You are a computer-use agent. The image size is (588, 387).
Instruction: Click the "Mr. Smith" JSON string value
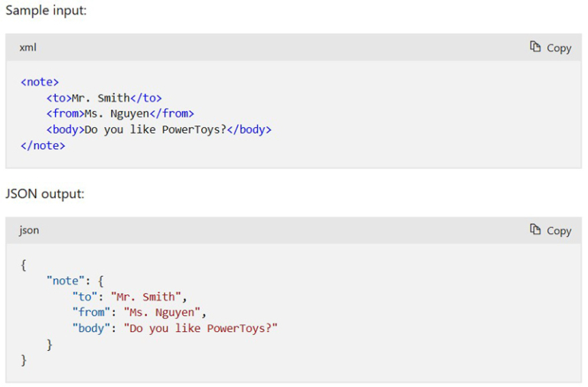click(145, 297)
